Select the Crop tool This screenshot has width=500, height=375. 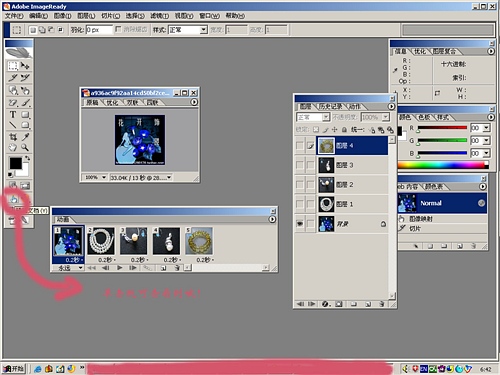[13, 136]
